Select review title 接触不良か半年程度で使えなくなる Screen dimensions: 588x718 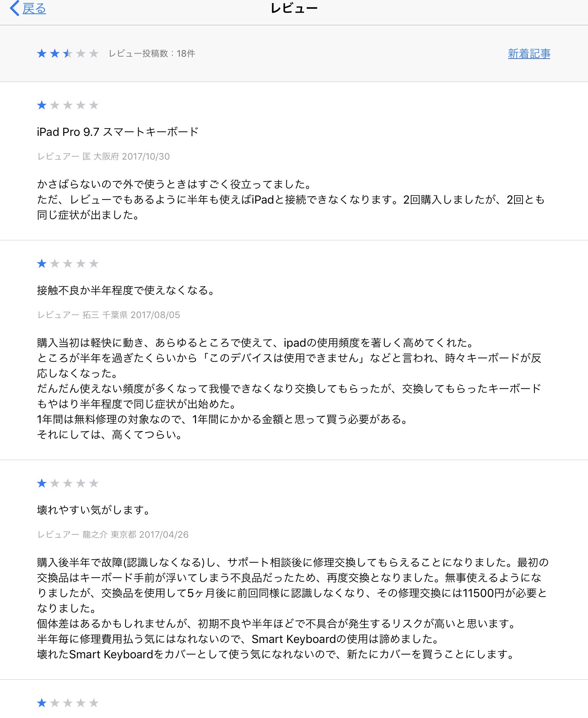point(126,290)
